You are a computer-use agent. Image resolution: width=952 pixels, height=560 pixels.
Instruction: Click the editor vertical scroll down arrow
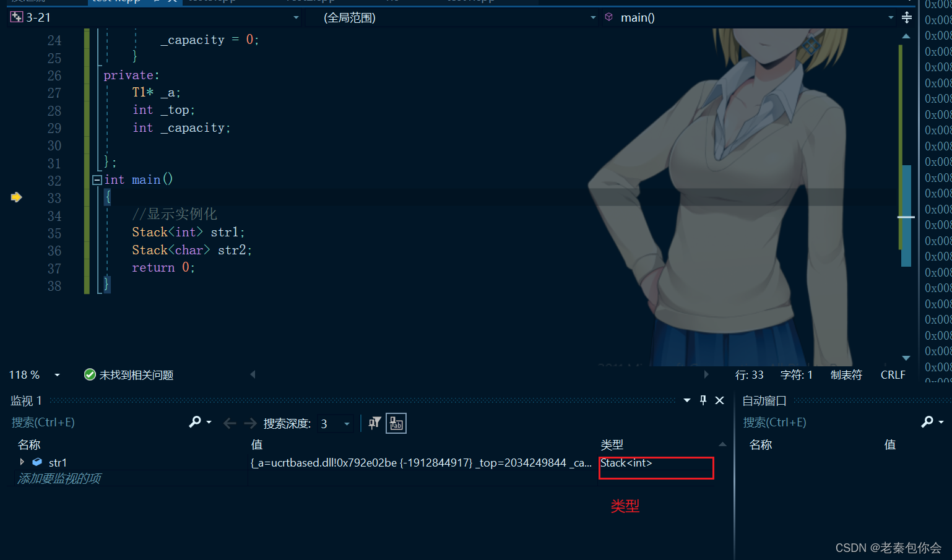click(906, 358)
